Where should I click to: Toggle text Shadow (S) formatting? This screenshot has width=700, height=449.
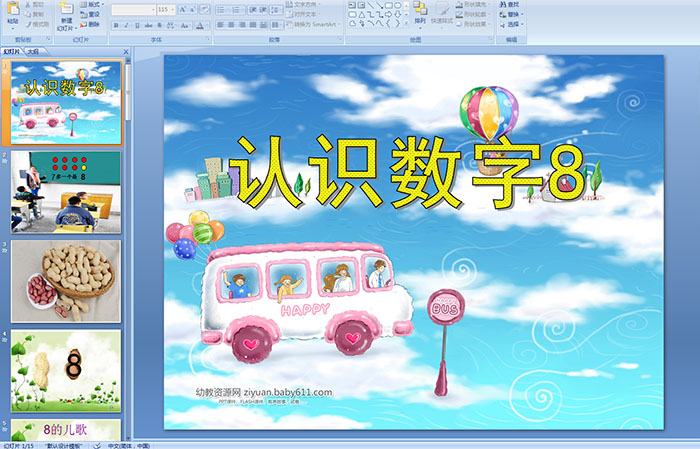(x=159, y=25)
